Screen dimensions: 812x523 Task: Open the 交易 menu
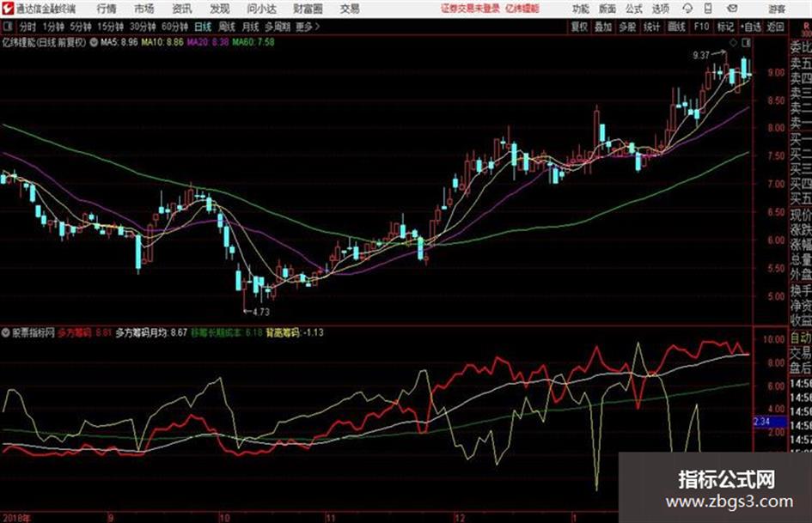350,9
